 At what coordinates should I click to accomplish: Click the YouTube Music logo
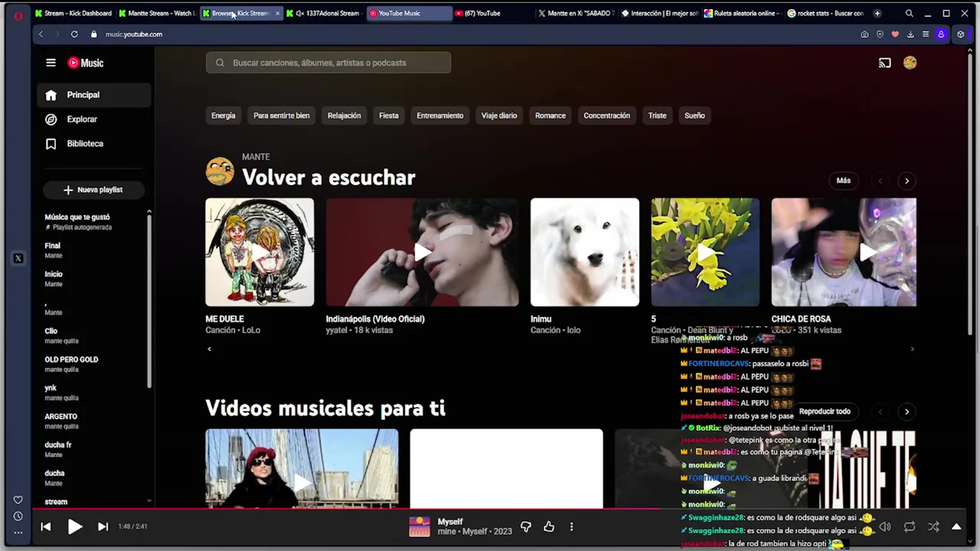click(86, 63)
